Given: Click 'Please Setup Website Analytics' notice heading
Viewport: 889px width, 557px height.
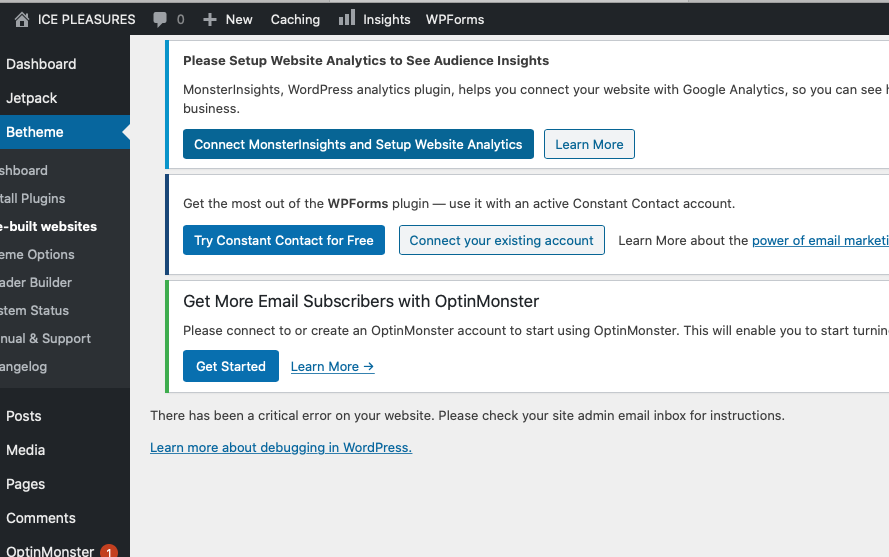Looking at the screenshot, I should point(366,61).
